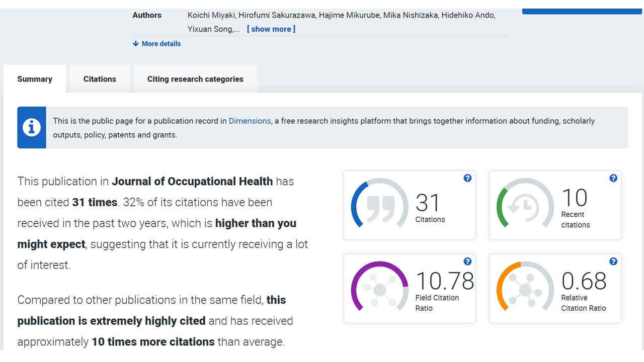Viewport: 644px width, 362px height.
Task: Click help icon on Citations card
Action: tap(467, 178)
